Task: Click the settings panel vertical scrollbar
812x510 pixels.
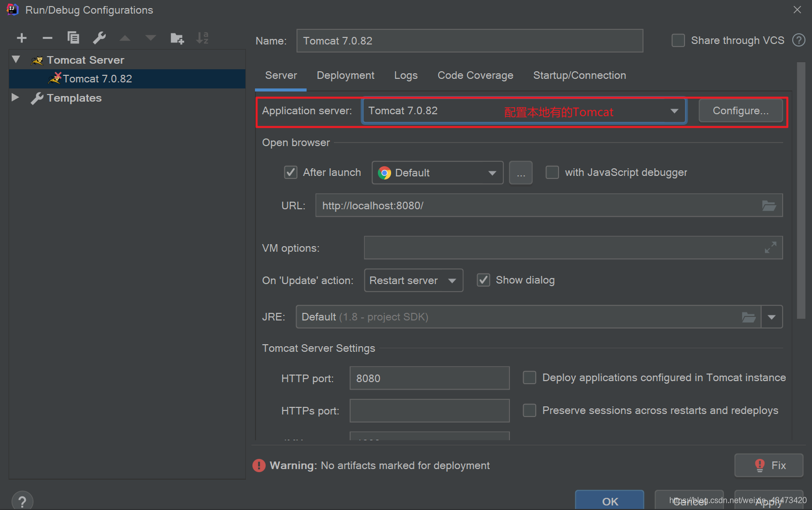Action: pos(801,191)
